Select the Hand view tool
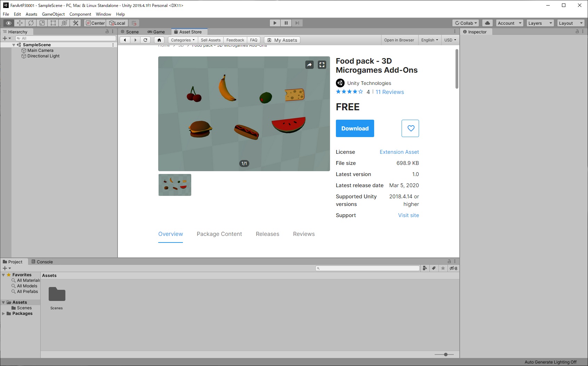 pos(9,23)
